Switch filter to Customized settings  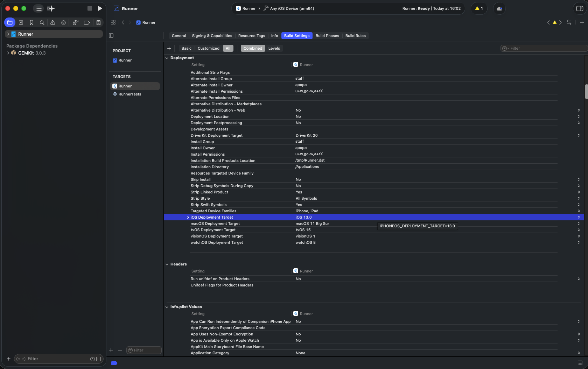click(x=208, y=48)
